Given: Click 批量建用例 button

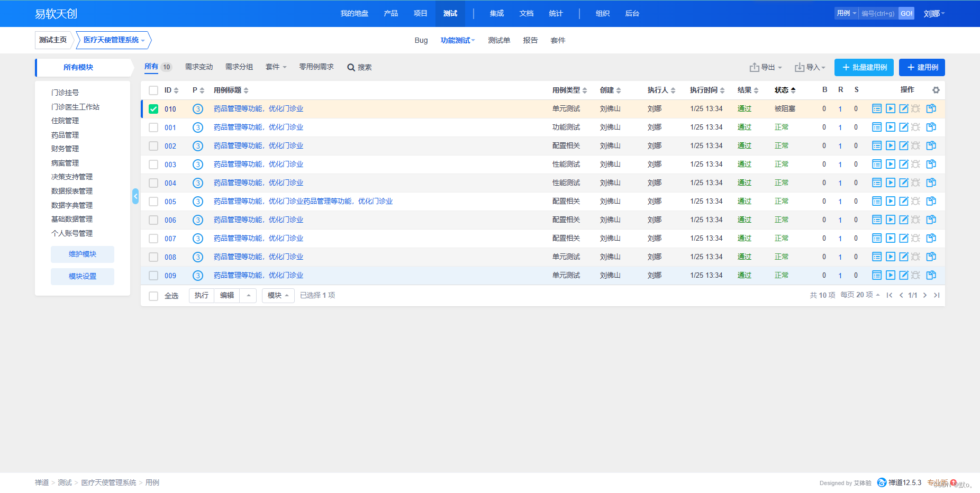Looking at the screenshot, I should pyautogui.click(x=864, y=67).
